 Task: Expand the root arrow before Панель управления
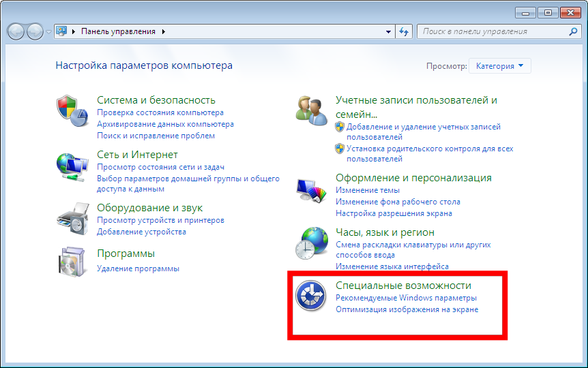(x=74, y=31)
